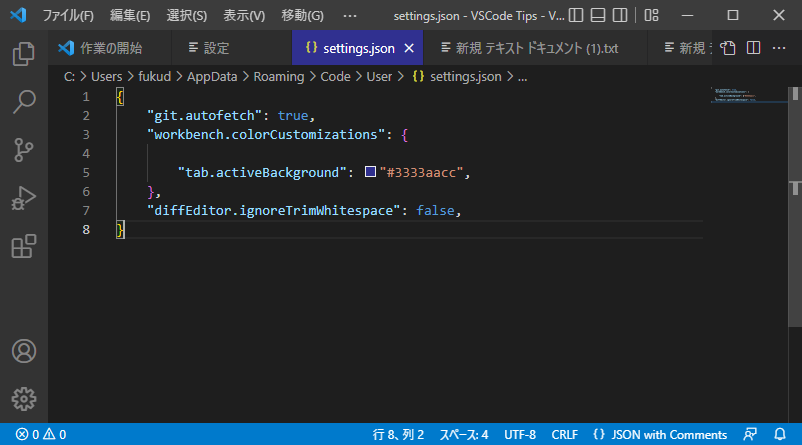Viewport: 802px width, 445px height.
Task: Open the ファイル(F) menu
Action: [x=68, y=15]
